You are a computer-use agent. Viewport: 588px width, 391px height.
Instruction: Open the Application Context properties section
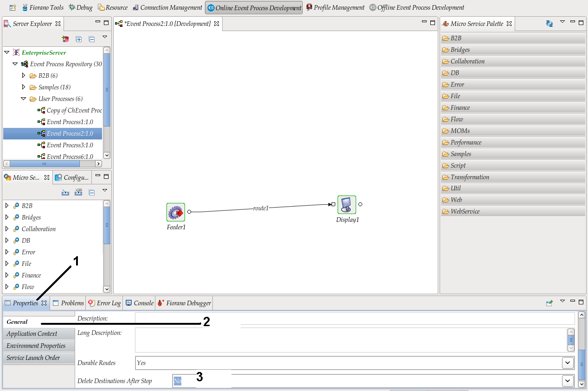pyautogui.click(x=38, y=334)
